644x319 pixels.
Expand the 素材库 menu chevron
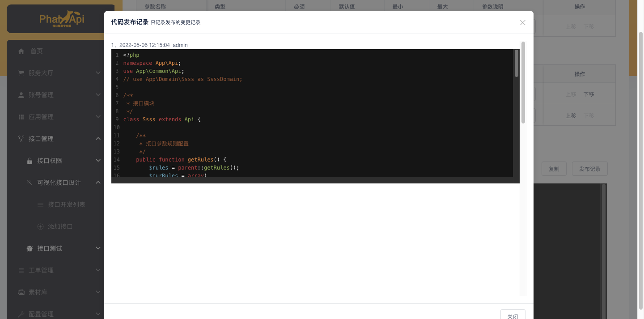click(x=98, y=292)
